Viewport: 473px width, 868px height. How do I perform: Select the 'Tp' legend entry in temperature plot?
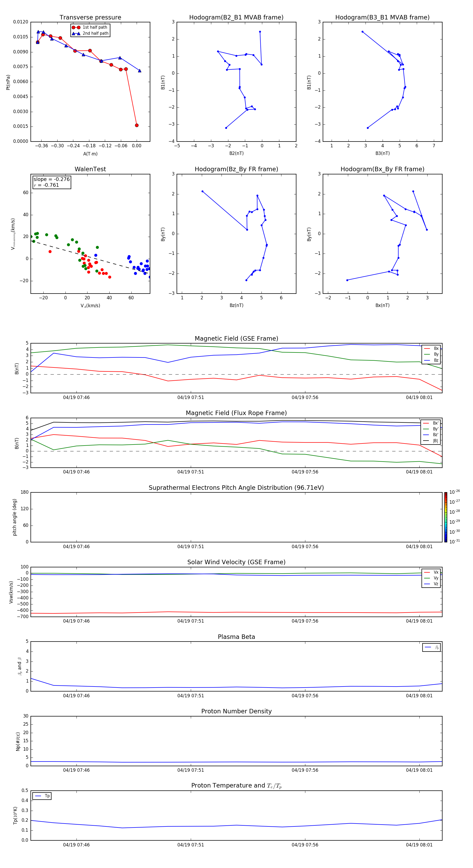pyautogui.click(x=42, y=796)
